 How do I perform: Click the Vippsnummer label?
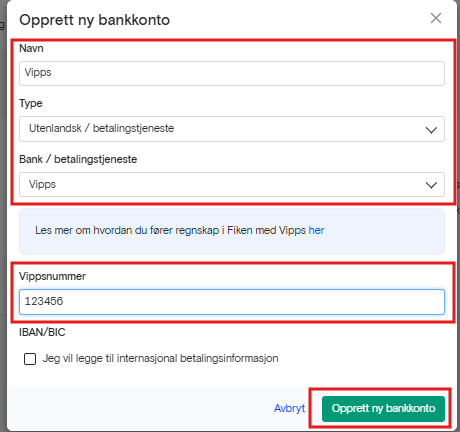pyautogui.click(x=52, y=276)
